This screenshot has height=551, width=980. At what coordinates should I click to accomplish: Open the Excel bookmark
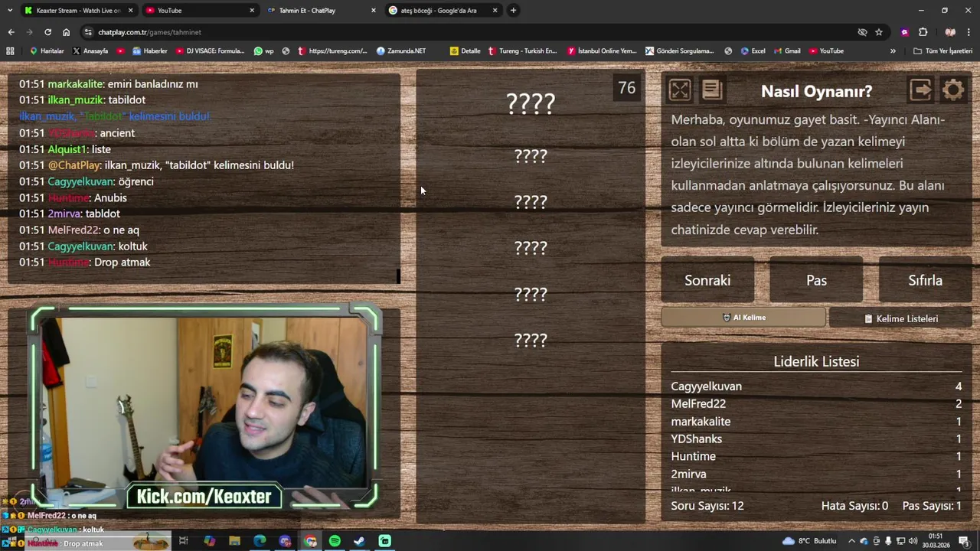point(753,51)
